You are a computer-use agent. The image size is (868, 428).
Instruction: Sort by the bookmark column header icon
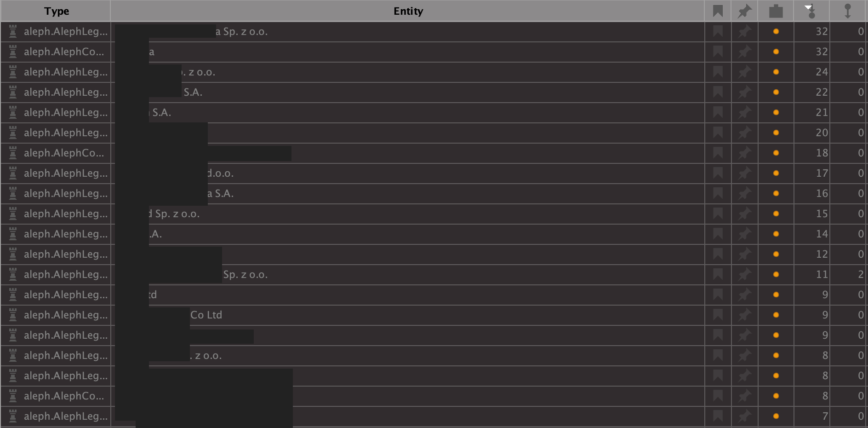point(718,11)
